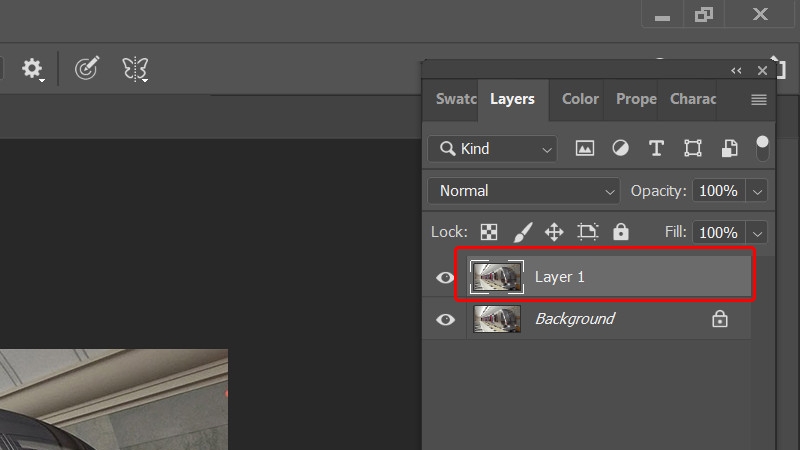Open the Layers panel menu
Viewport: 800px width, 450px height.
click(x=759, y=99)
